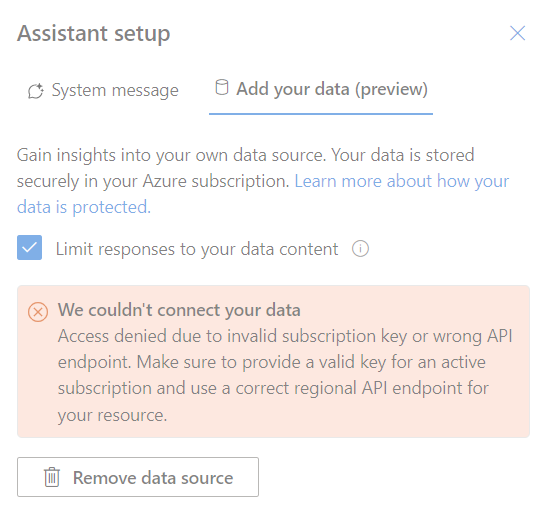Click the database cylinder icon
This screenshot has height=513, width=544.
[x=222, y=87]
